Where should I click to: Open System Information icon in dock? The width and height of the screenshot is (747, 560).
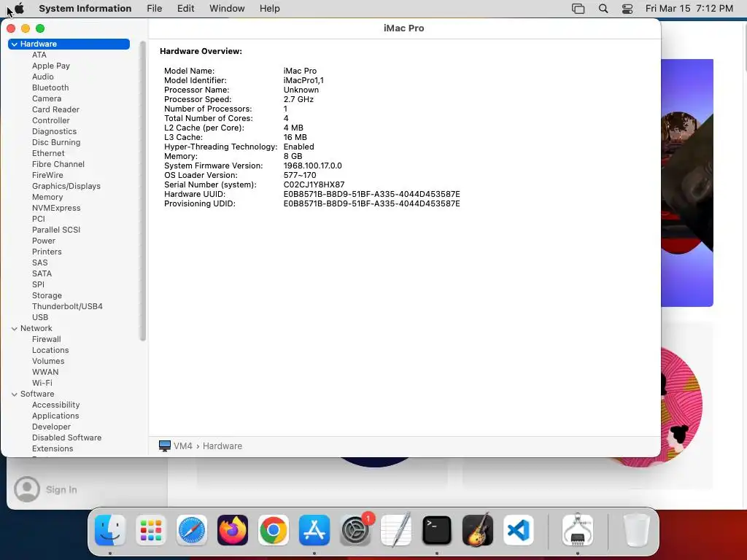tap(578, 530)
